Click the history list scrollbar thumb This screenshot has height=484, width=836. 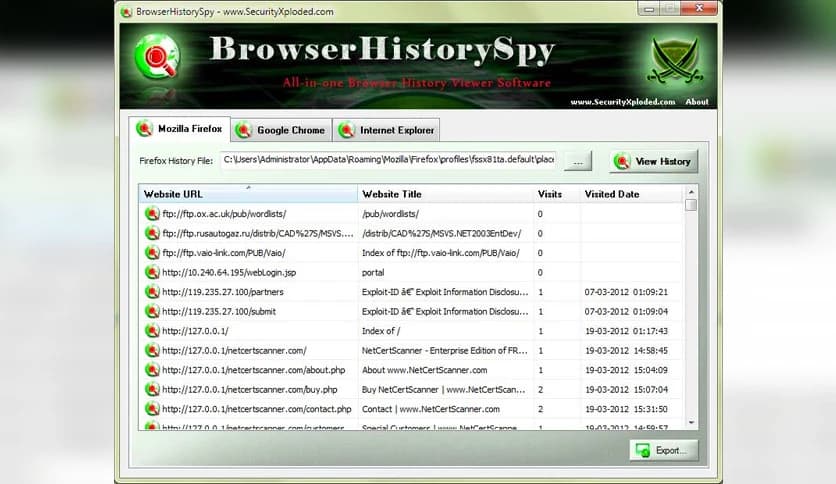691,205
